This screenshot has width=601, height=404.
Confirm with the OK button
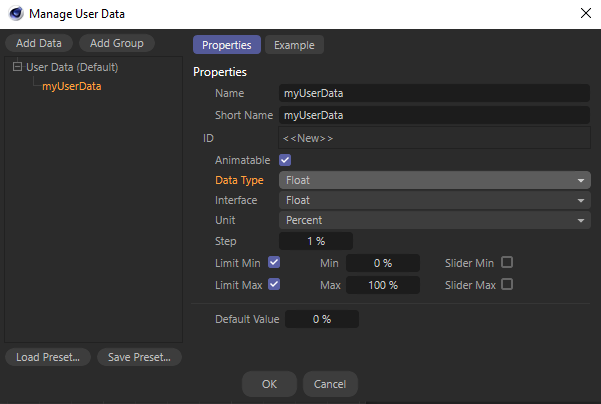(269, 384)
